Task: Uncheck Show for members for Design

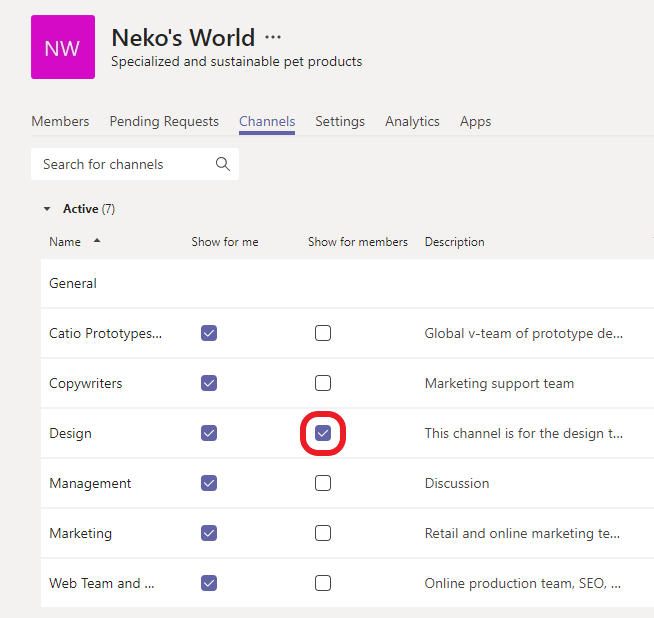Action: tap(323, 433)
